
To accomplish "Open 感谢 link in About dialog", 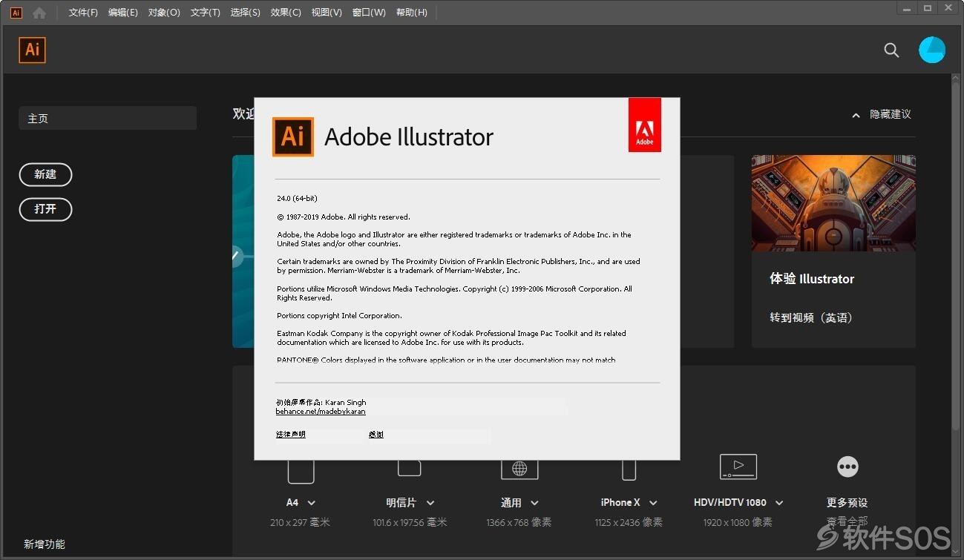I will [376, 435].
